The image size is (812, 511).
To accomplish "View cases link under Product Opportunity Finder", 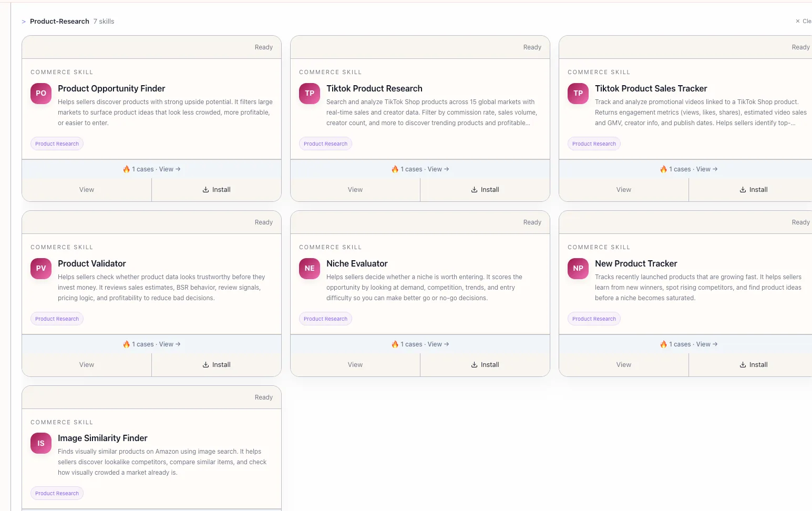I will coord(151,169).
